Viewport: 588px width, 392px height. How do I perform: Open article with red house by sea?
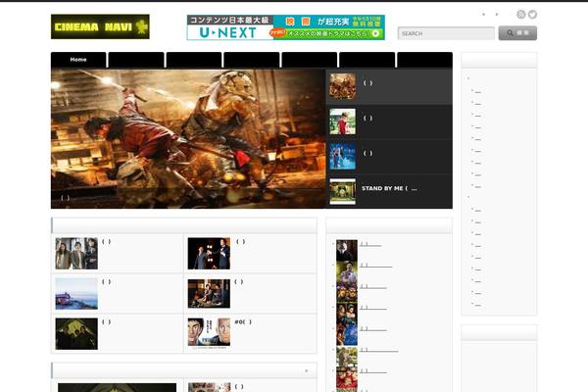pos(76,293)
